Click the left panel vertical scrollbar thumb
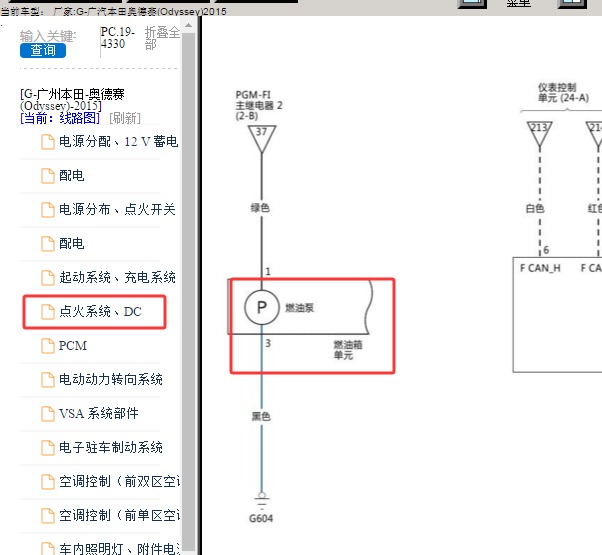The image size is (602, 555). [x=188, y=292]
